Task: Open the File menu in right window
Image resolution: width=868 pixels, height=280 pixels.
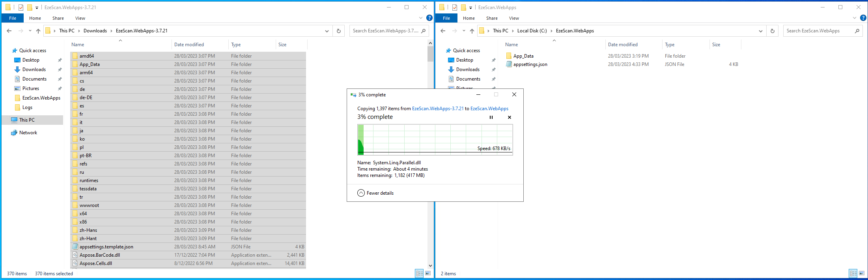Action: pyautogui.click(x=446, y=18)
